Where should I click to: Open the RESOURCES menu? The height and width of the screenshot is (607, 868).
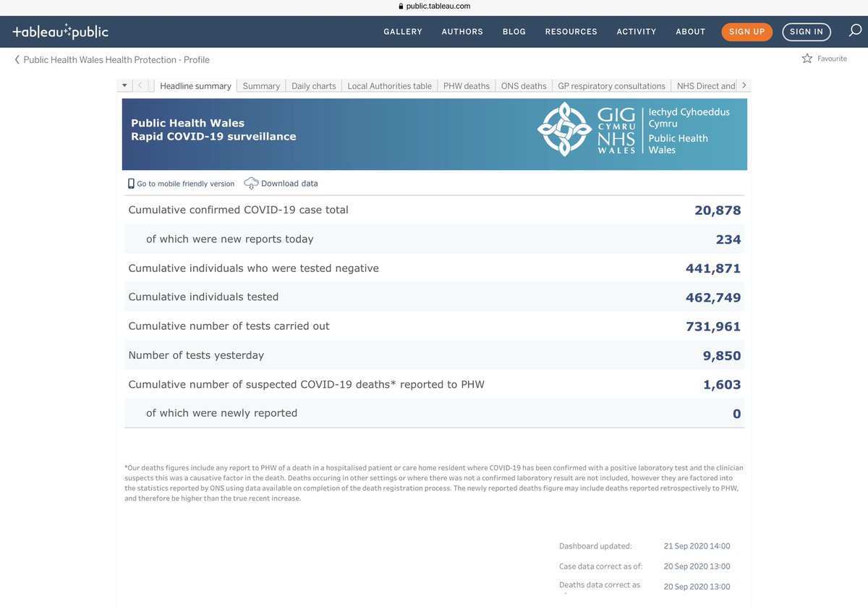571,32
